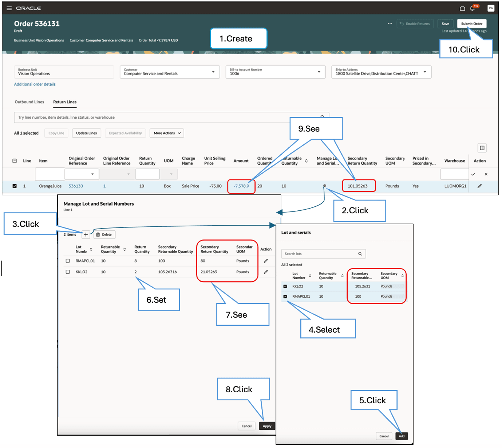Check the RMAPCL01 row in Manage Lot dialog

(x=68, y=261)
